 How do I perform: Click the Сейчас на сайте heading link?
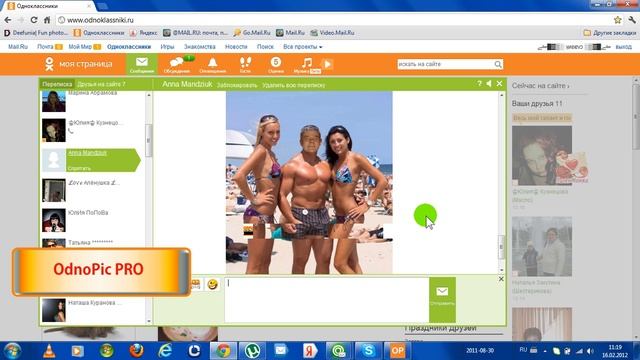click(540, 86)
